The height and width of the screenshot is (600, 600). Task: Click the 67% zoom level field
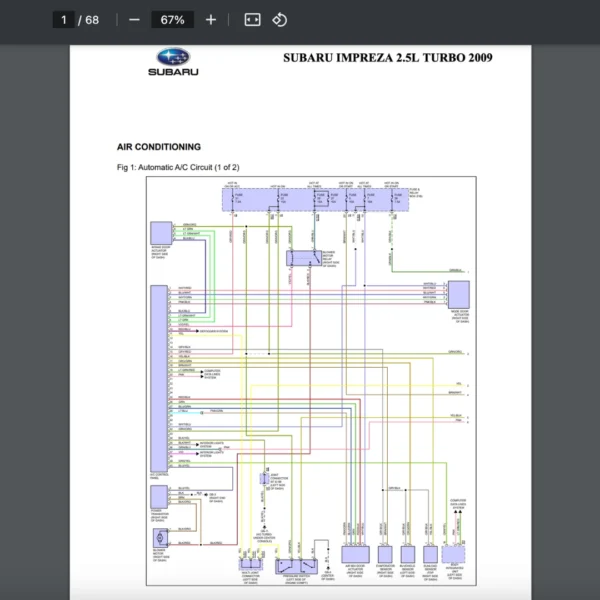click(x=172, y=20)
